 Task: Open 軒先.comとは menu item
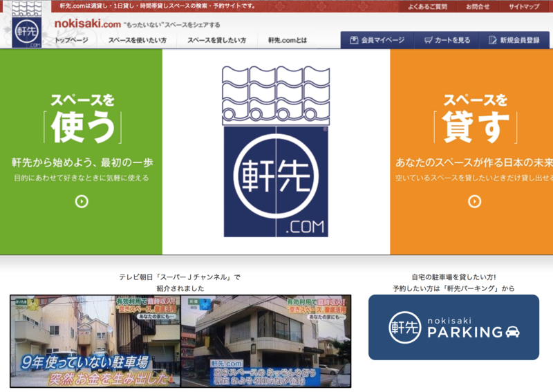288,40
